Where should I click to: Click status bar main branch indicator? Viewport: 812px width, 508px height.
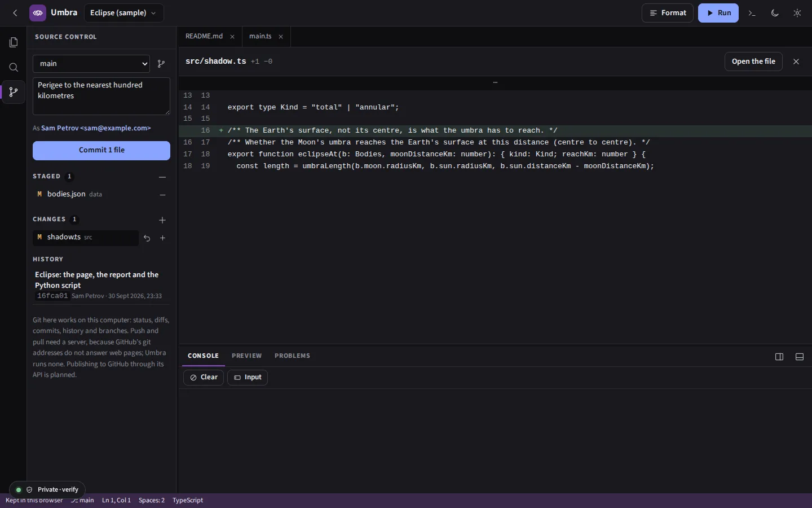click(x=82, y=501)
